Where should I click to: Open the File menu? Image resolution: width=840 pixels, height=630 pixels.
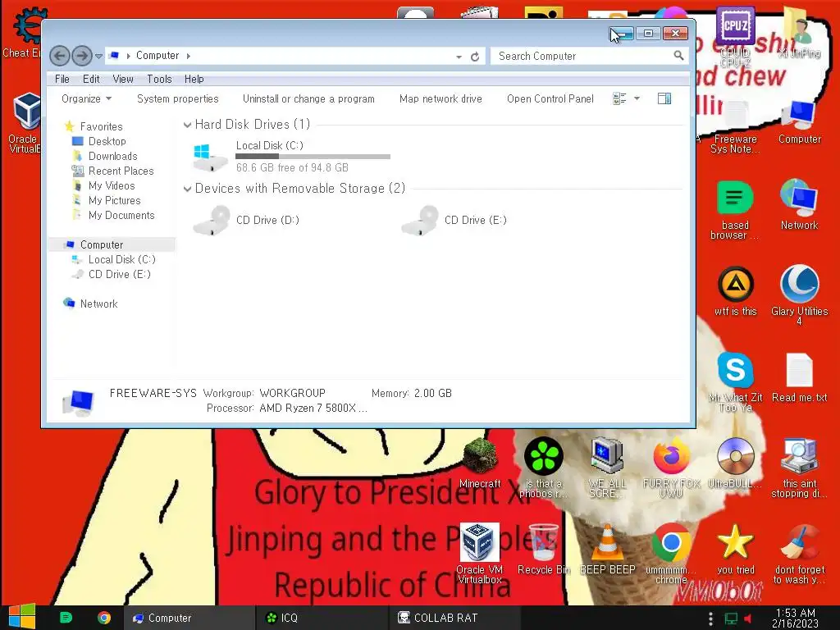click(x=62, y=80)
